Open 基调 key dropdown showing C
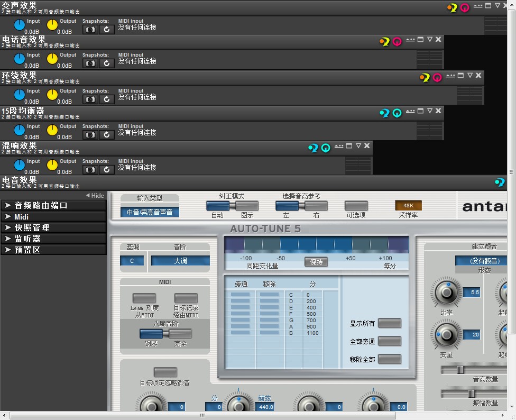The image size is (516, 420). (132, 261)
